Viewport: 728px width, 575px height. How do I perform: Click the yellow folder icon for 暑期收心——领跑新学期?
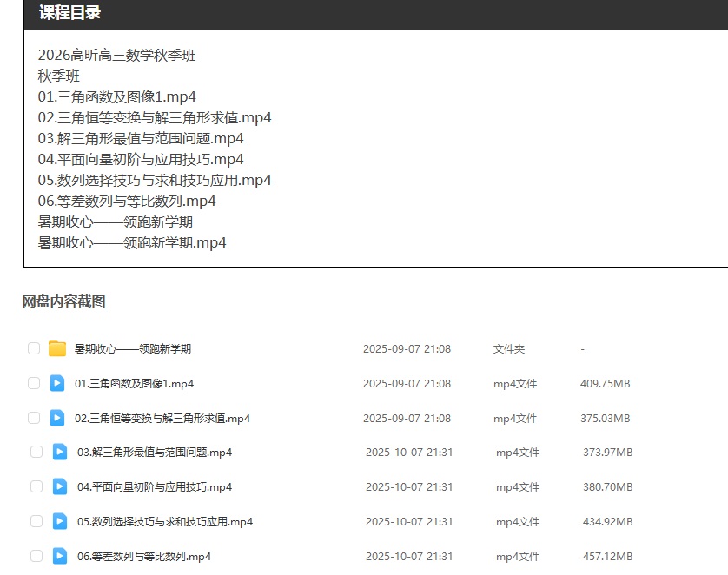57,349
